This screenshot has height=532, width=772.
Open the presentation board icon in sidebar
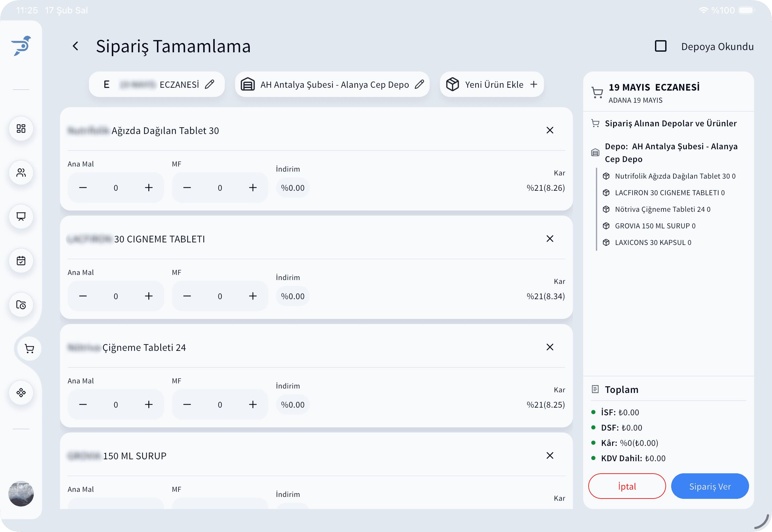tap(21, 217)
